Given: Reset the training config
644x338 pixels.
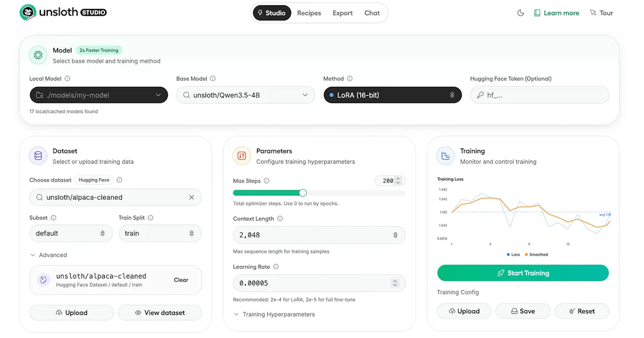Looking at the screenshot, I should point(582,311).
